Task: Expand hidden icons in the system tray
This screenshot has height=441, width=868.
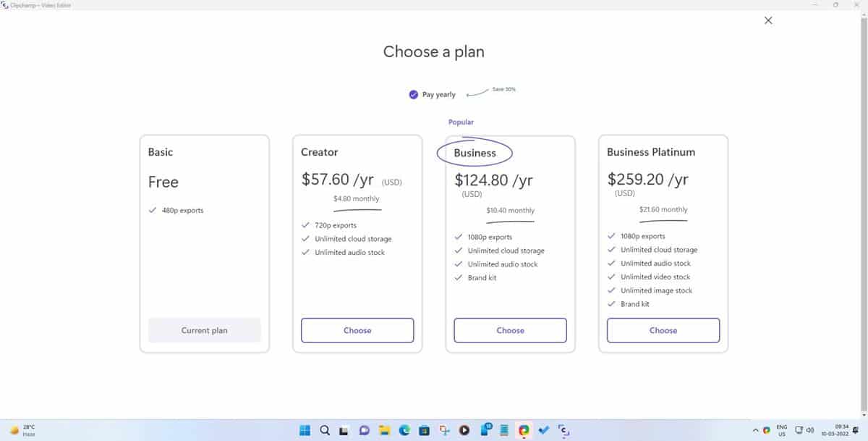Action: pos(755,429)
